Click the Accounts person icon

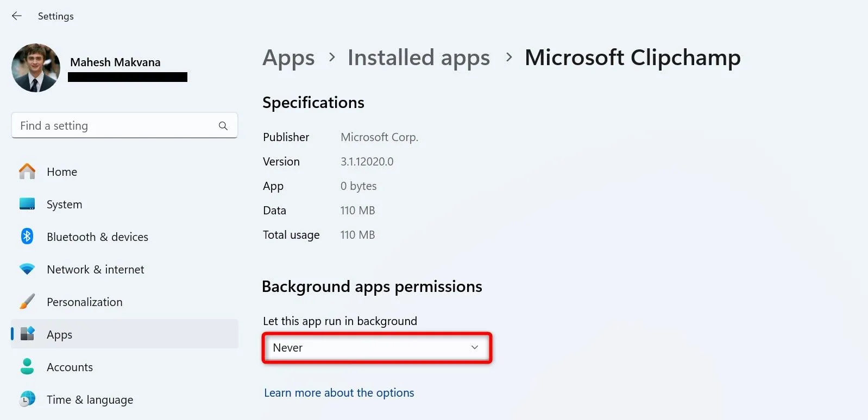tap(27, 367)
